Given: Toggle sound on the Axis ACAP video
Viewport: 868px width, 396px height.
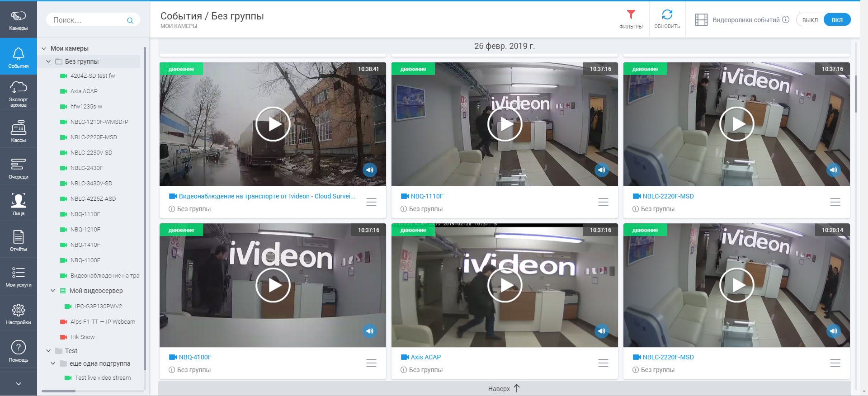Looking at the screenshot, I should 602,331.
